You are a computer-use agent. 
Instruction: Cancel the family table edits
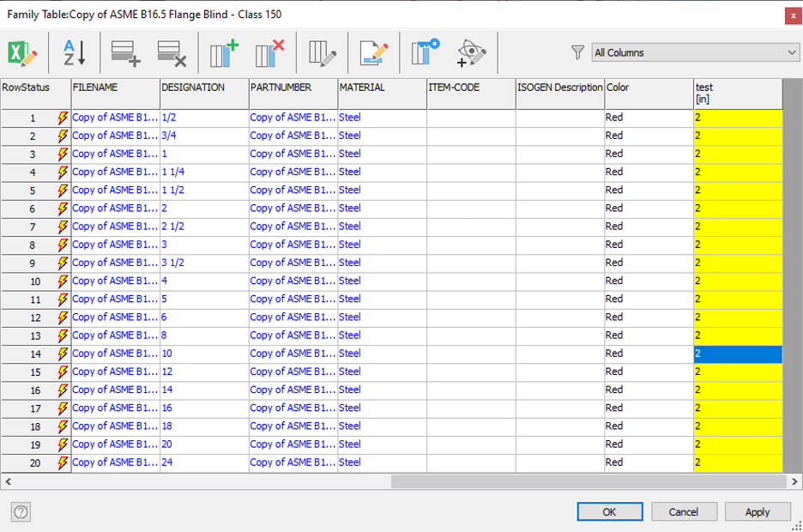click(x=684, y=511)
